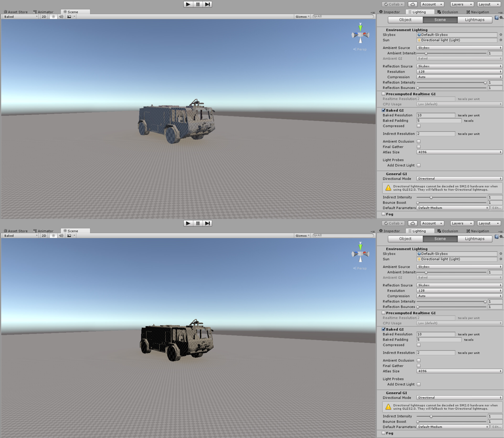Mute scene audio using the speaker icon
The image size is (504, 438).
61,17
